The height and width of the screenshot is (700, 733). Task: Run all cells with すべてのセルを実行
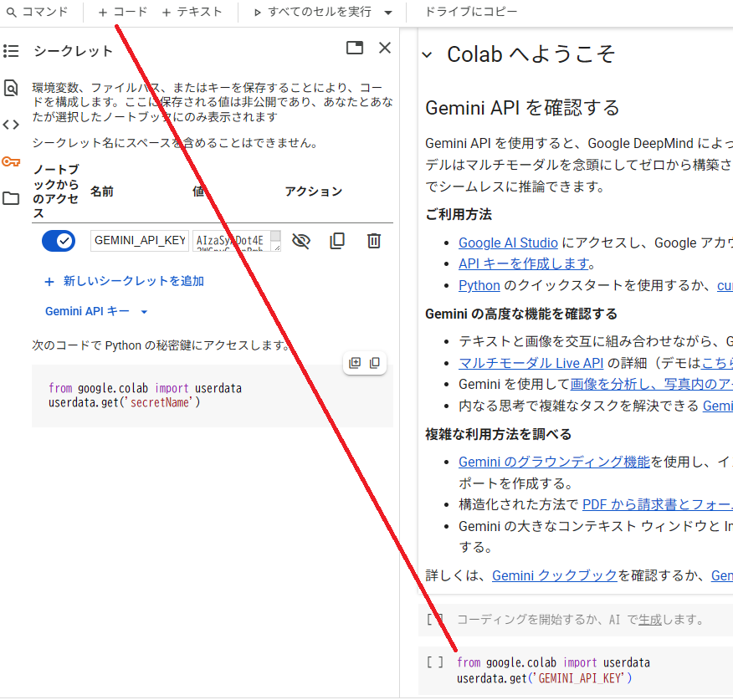coord(313,12)
